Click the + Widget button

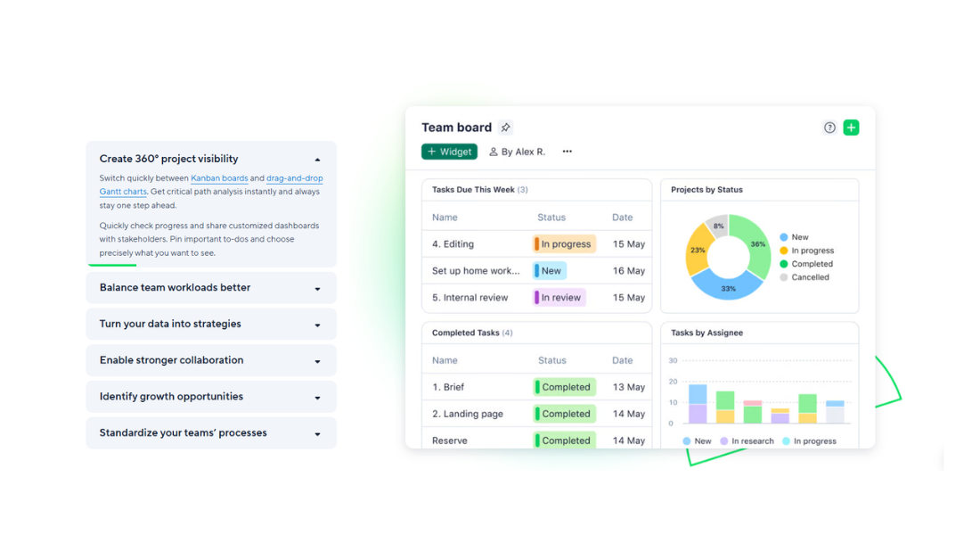(x=449, y=152)
